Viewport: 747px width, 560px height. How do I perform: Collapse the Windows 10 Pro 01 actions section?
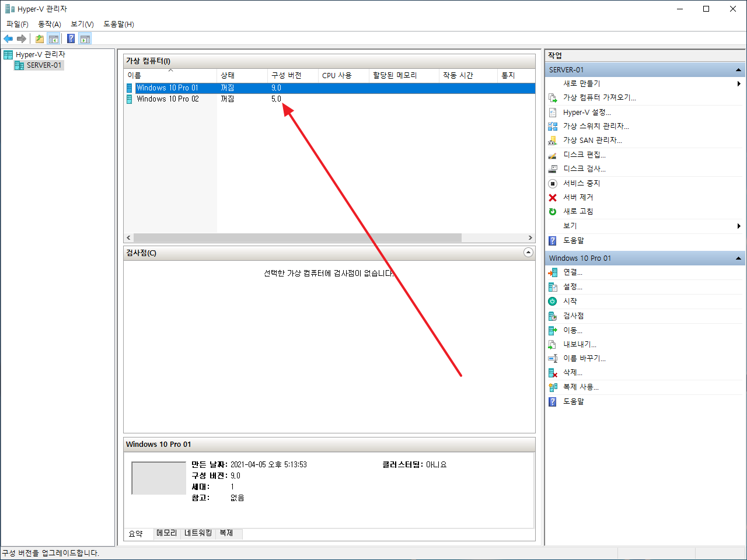(x=738, y=258)
